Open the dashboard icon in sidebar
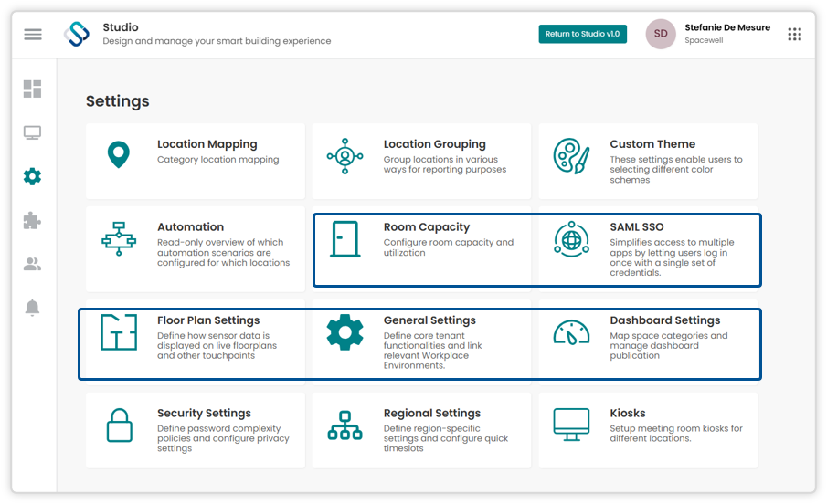 click(x=32, y=89)
